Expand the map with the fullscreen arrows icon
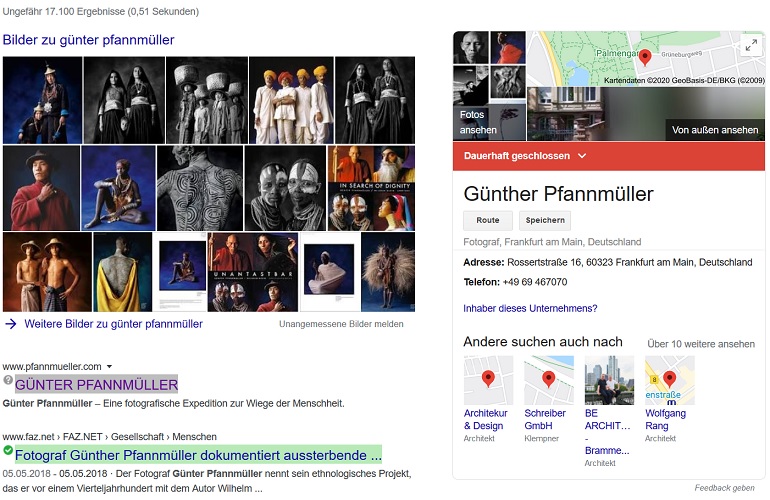The height and width of the screenshot is (500, 770). coord(751,46)
